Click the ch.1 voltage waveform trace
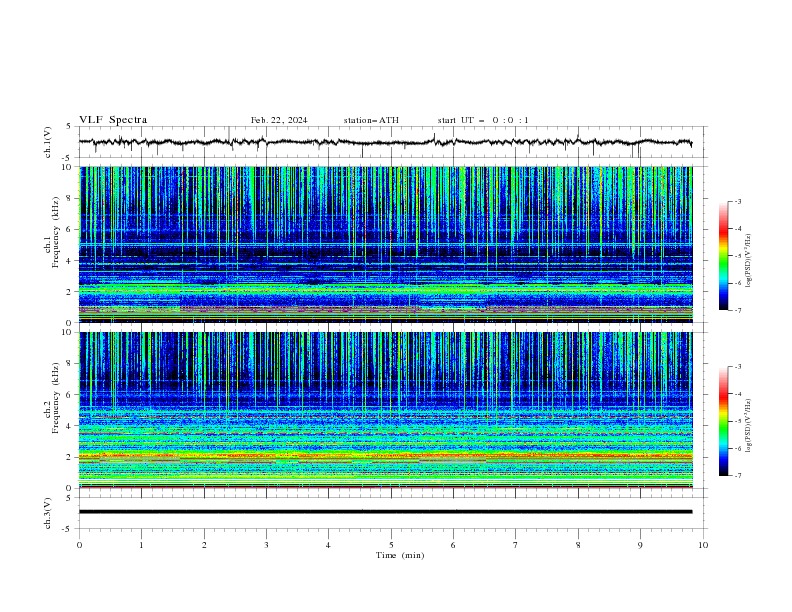792x612 pixels. [385, 142]
